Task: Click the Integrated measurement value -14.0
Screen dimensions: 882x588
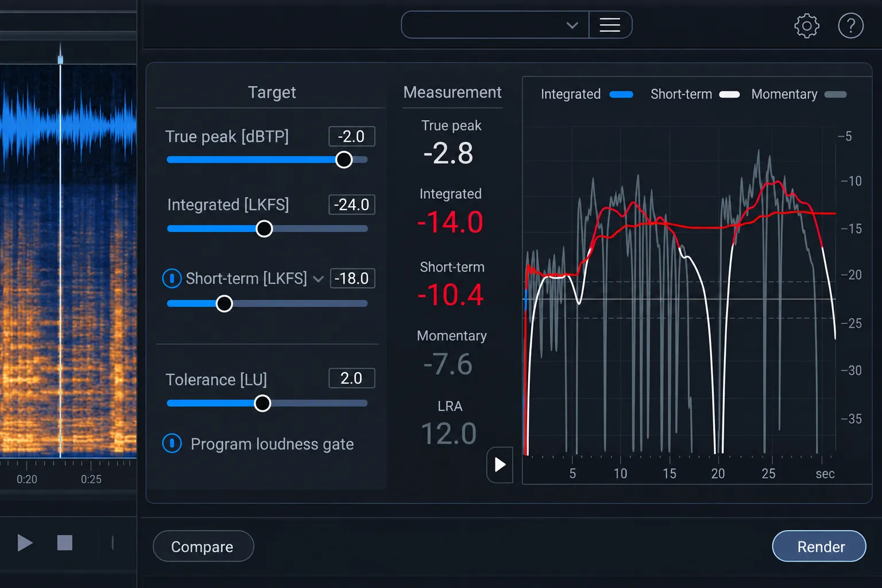Action: coord(450,222)
